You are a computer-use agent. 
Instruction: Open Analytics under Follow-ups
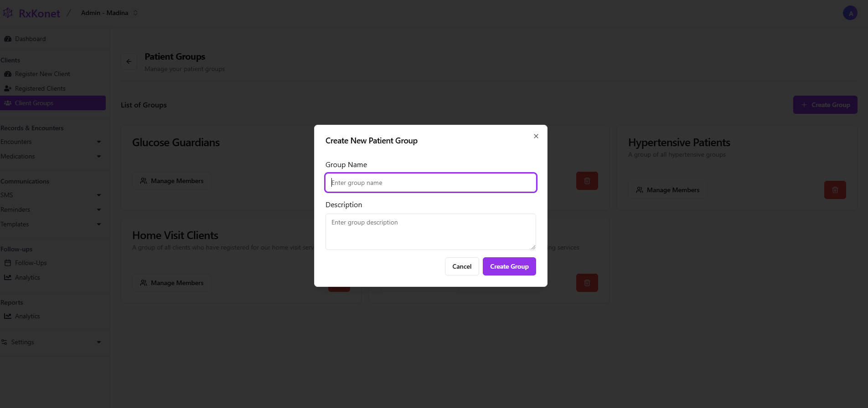click(x=53, y=277)
